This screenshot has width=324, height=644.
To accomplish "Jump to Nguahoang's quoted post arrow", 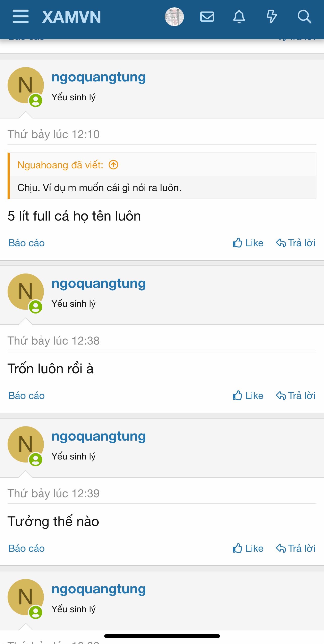I will 114,165.
